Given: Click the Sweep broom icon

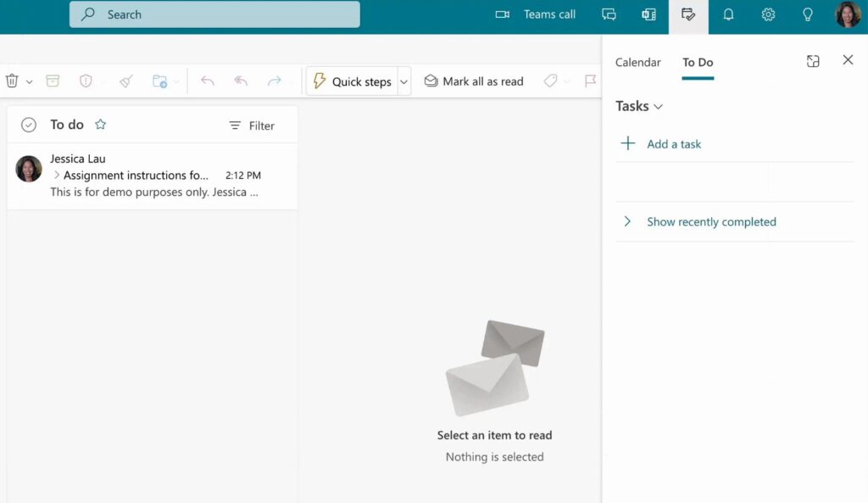Looking at the screenshot, I should 126,81.
